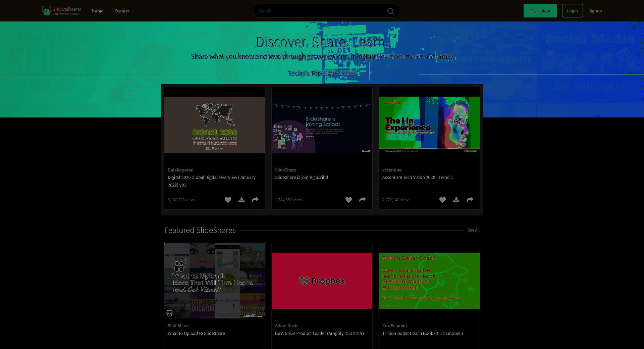The image size is (644, 349).
Task: Open Be A Great Product Leader title
Action: (x=319, y=334)
